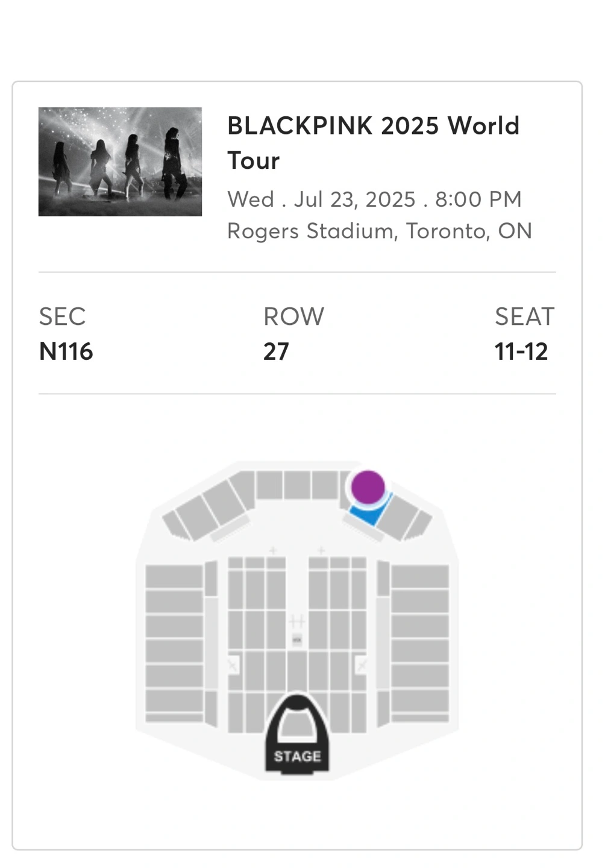Open the BLACKPINK concert thumbnail image

pos(120,162)
